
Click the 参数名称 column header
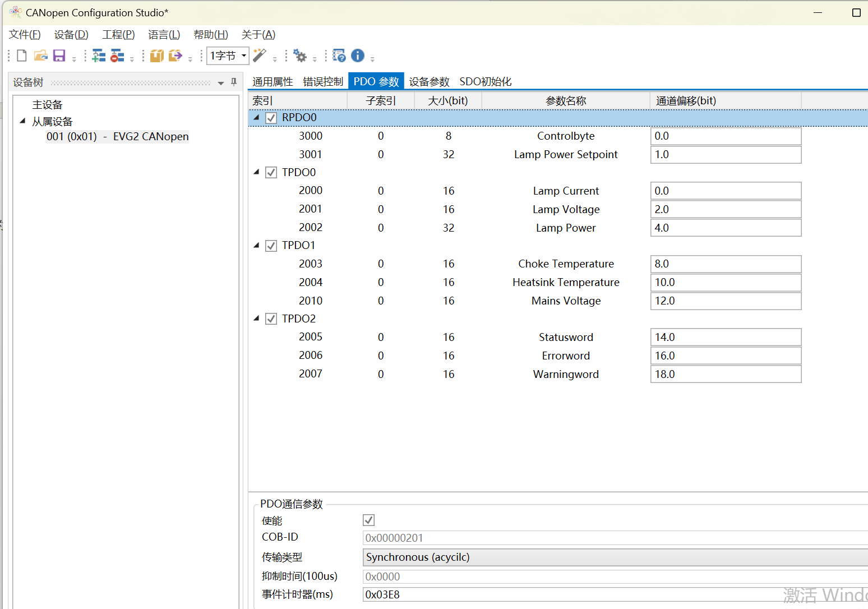coord(566,100)
